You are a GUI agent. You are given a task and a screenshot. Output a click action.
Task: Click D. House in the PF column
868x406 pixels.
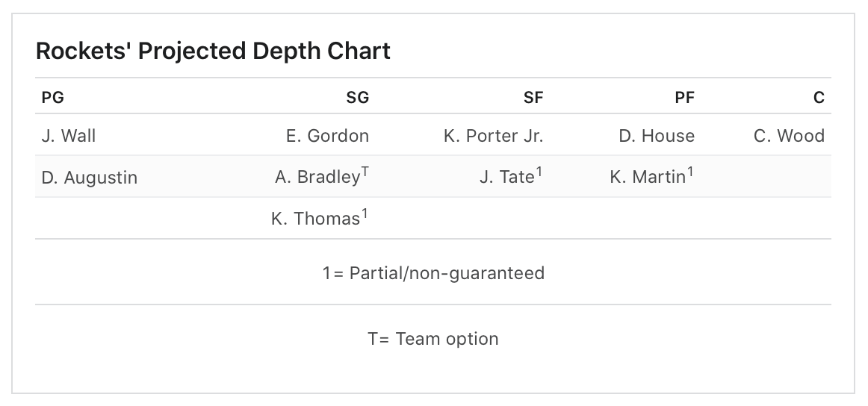[657, 136]
